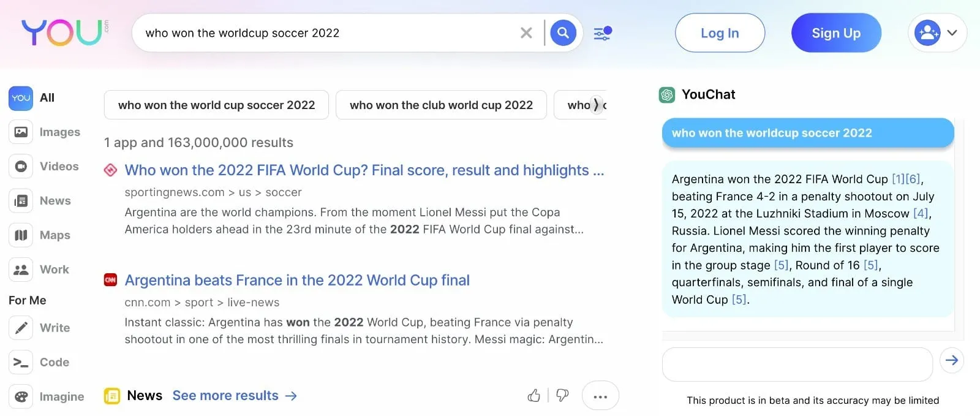980x416 pixels.
Task: Give thumbs down to search results
Action: click(x=562, y=396)
